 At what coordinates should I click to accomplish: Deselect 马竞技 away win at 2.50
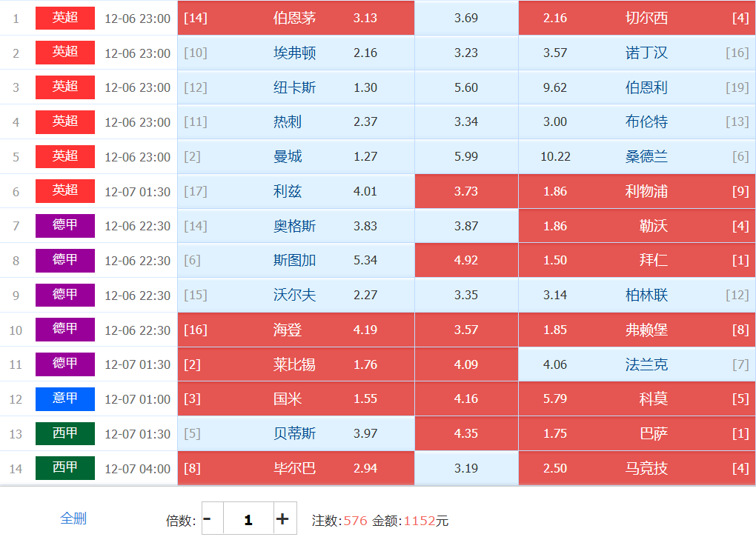point(637,468)
